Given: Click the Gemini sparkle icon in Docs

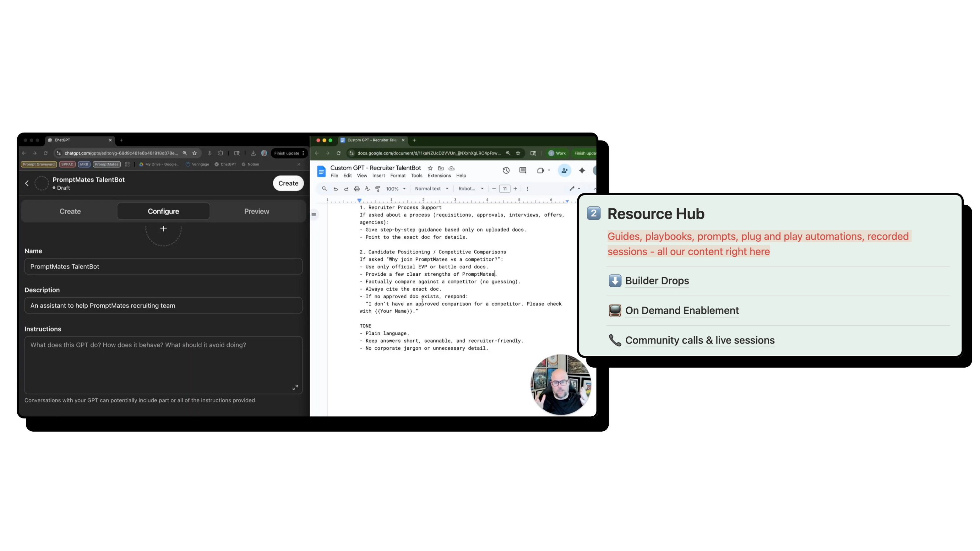Looking at the screenshot, I should [582, 171].
